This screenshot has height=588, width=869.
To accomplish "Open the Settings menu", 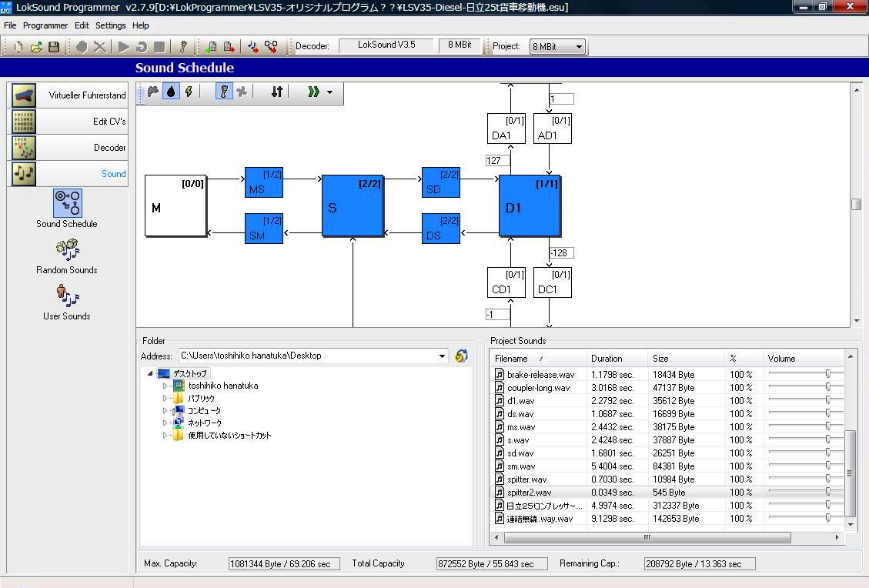I will (111, 25).
